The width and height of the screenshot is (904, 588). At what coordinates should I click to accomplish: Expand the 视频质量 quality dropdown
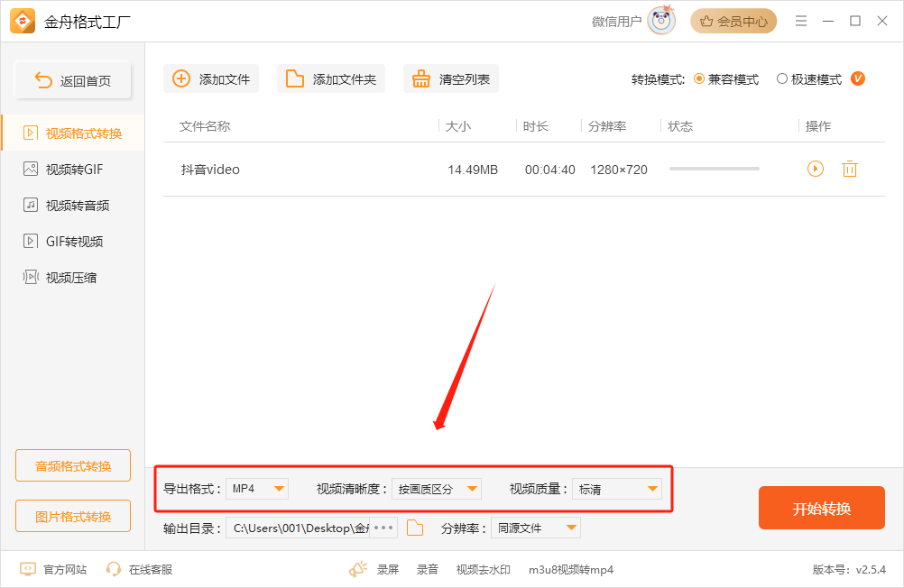pyautogui.click(x=617, y=488)
